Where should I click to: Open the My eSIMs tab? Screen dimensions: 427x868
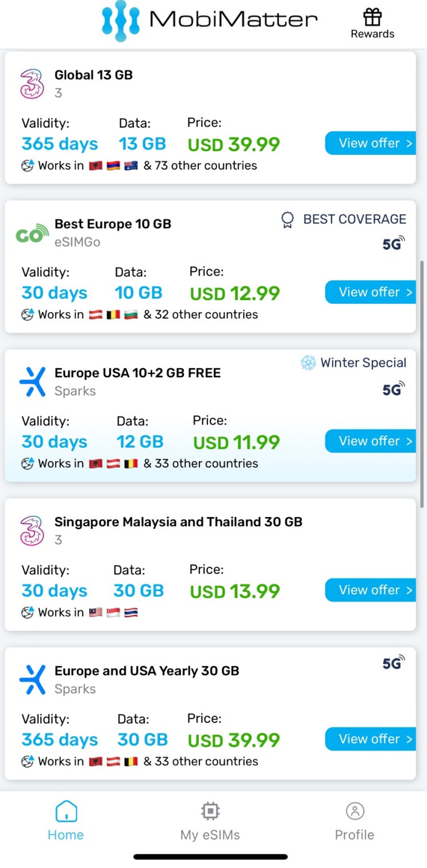point(210,821)
